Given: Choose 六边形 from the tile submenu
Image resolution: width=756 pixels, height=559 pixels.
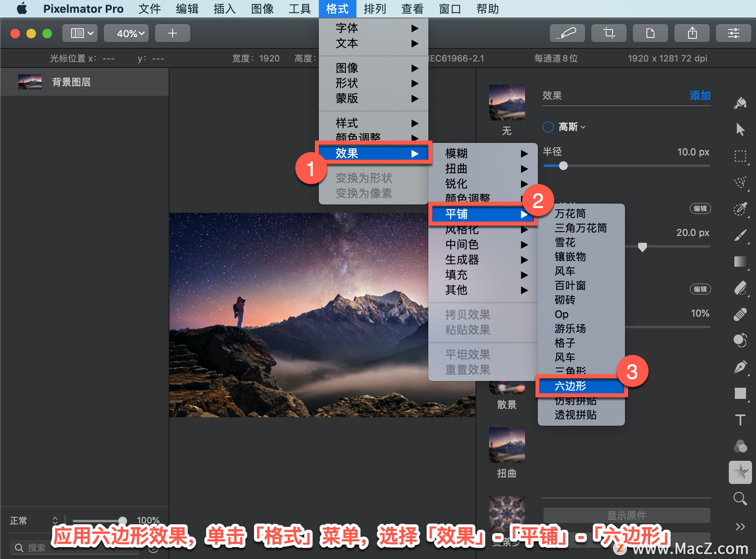Looking at the screenshot, I should 581,386.
